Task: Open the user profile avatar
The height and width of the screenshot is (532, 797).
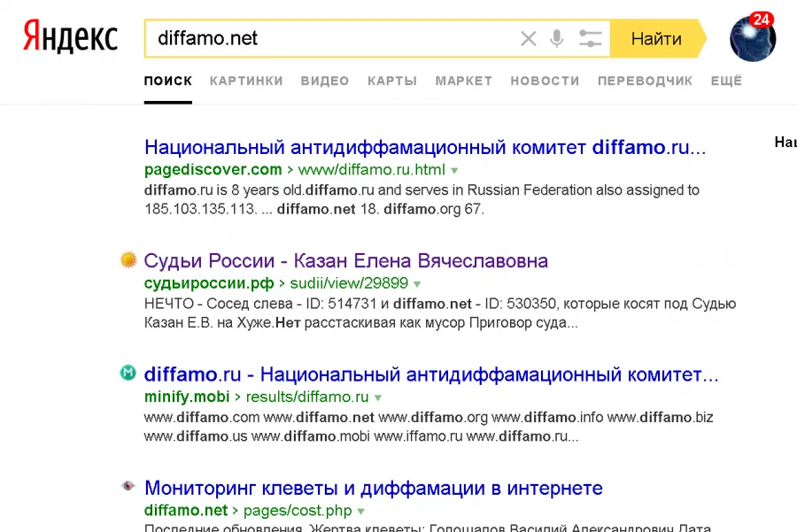Action: click(752, 39)
